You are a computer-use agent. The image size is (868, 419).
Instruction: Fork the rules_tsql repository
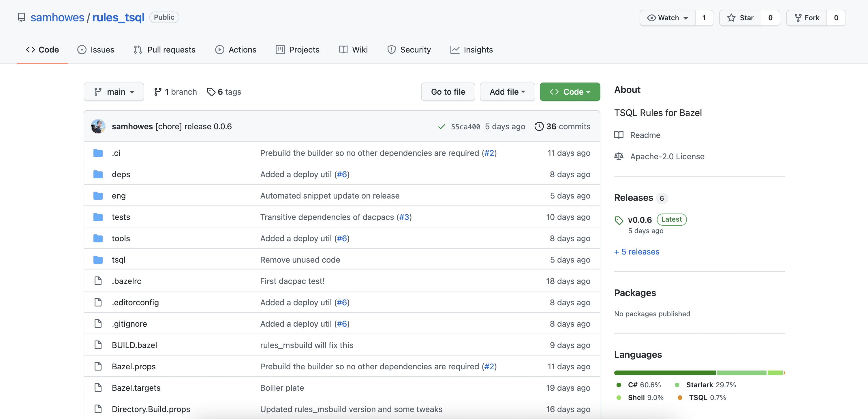pos(806,18)
